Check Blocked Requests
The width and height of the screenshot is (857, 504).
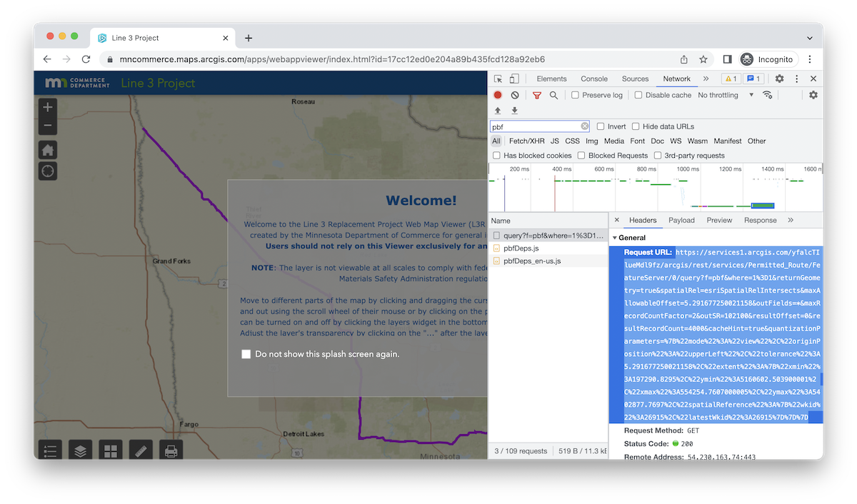pos(581,156)
